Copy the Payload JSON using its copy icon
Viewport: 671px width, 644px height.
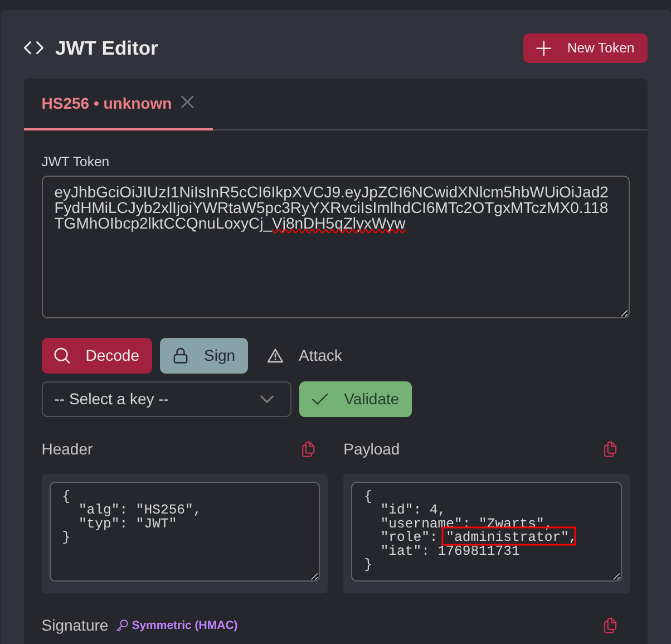pyautogui.click(x=610, y=449)
